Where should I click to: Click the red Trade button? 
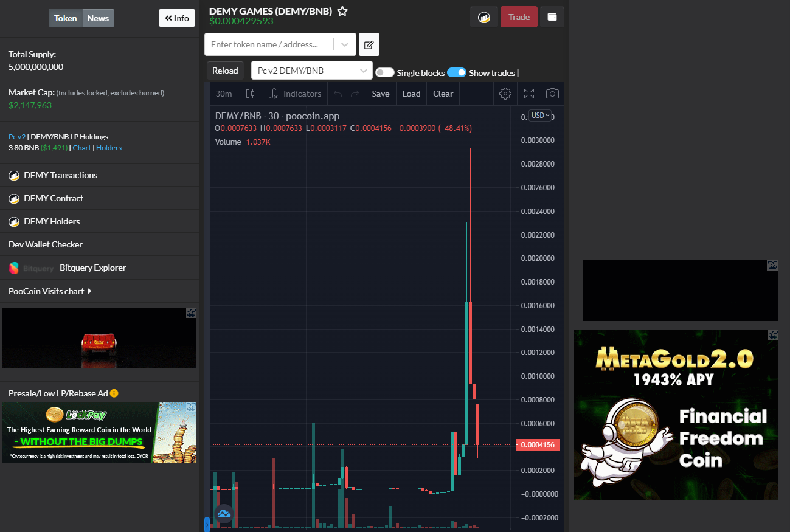pos(519,17)
